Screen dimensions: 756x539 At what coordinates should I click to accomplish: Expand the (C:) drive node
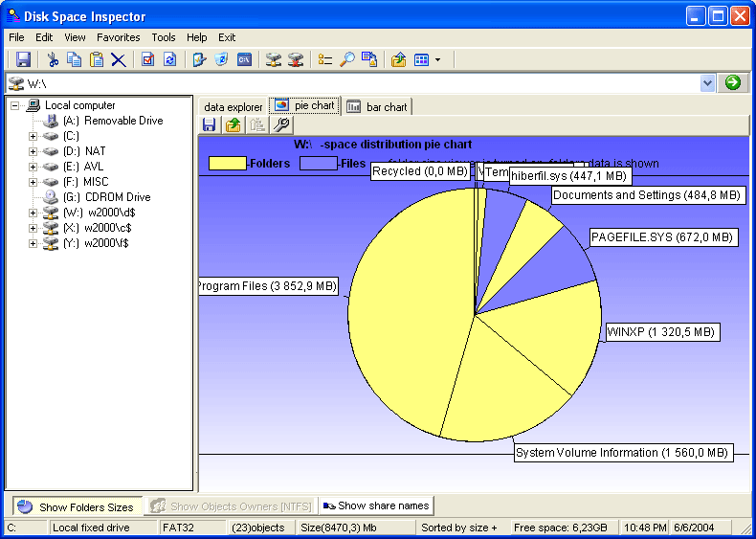pos(33,136)
